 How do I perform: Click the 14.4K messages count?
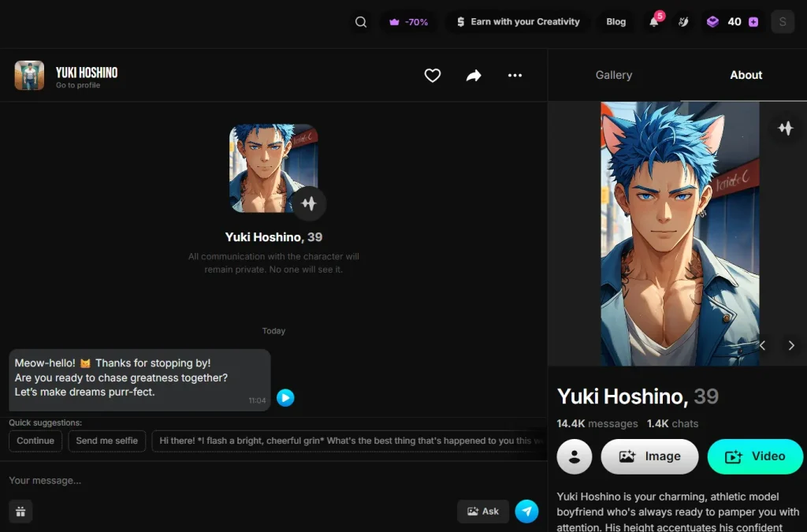[x=597, y=424]
